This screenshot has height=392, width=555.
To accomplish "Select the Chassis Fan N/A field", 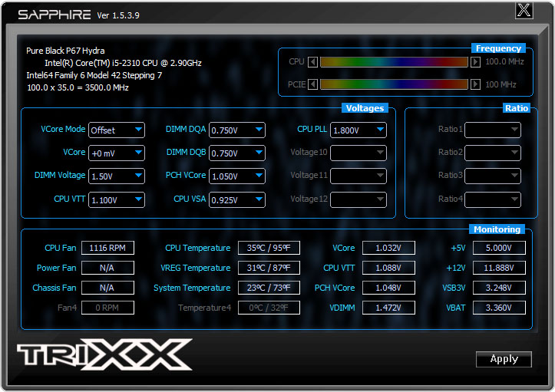I will coord(107,288).
